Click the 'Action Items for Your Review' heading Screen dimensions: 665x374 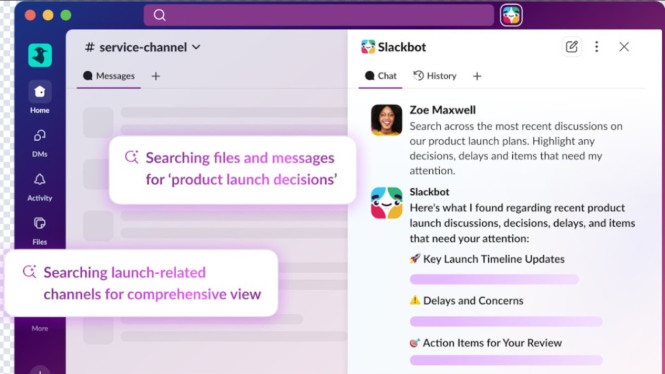492,343
